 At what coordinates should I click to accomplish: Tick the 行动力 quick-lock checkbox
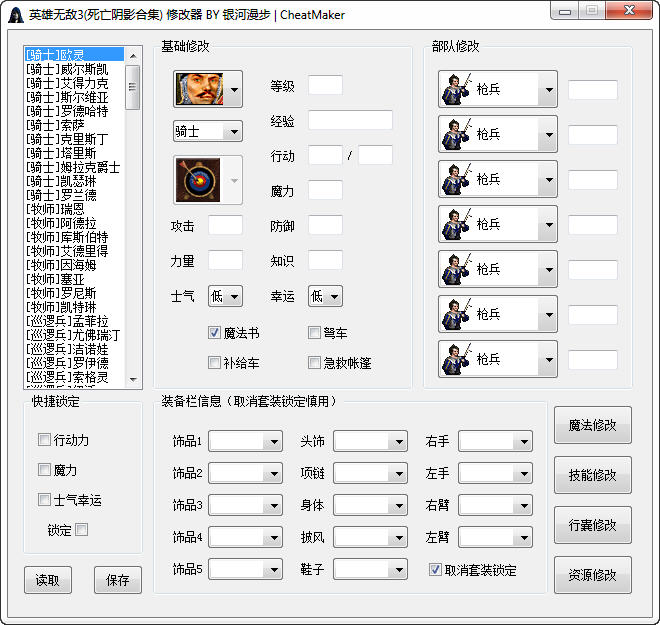44,440
